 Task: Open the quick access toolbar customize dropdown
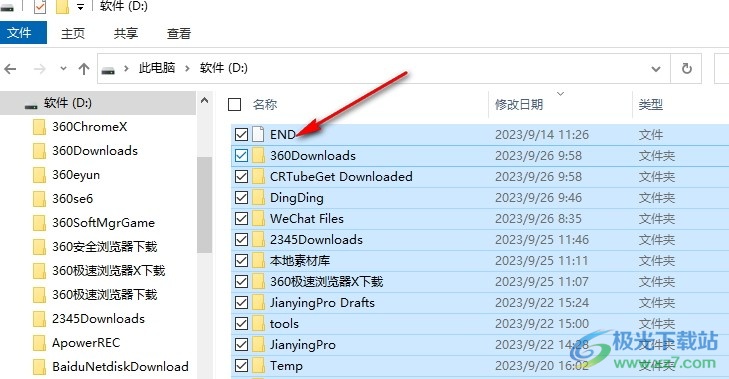click(80, 7)
